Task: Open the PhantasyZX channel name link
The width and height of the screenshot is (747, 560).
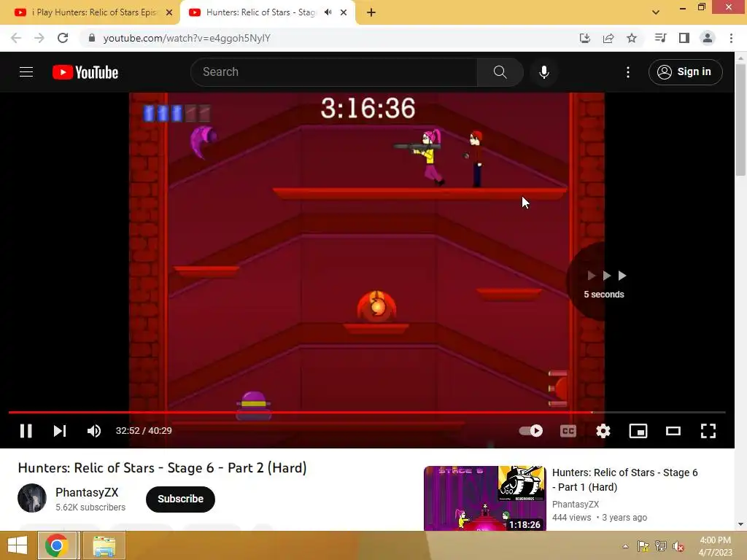Action: pyautogui.click(x=87, y=492)
